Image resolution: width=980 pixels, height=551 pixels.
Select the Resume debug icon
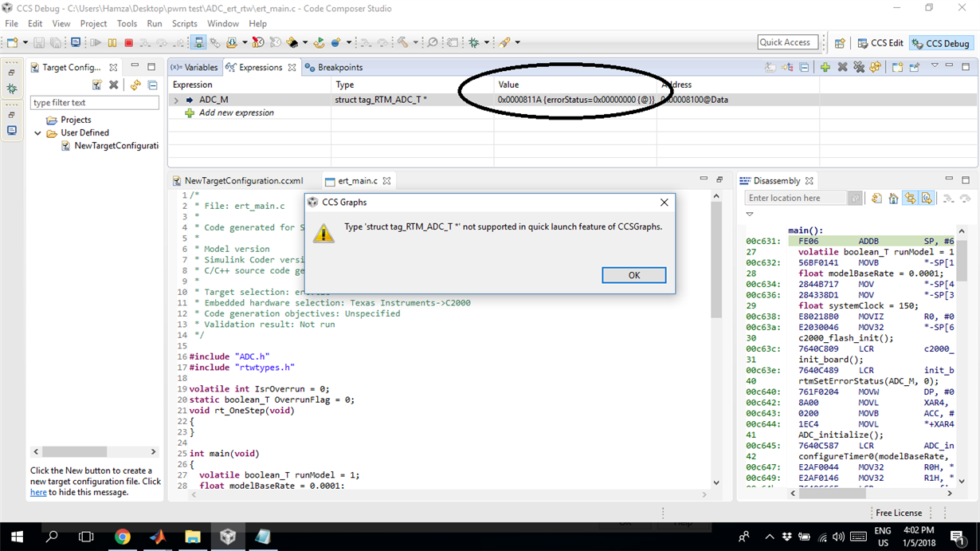95,42
